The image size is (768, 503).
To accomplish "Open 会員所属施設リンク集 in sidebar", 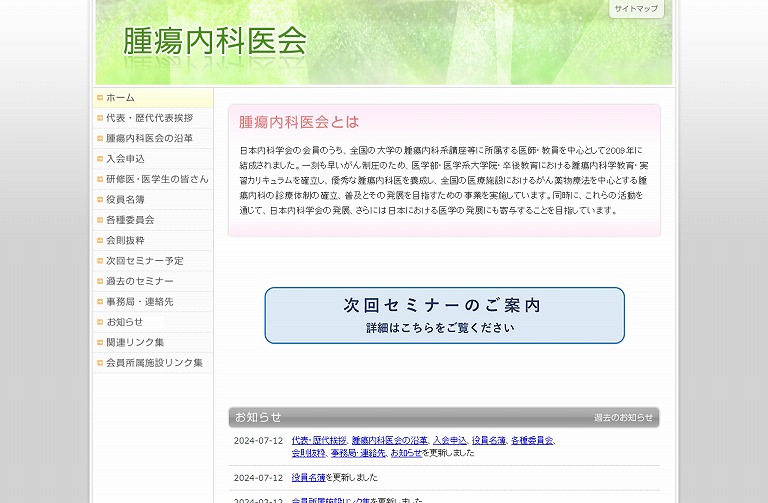I will pos(154,363).
